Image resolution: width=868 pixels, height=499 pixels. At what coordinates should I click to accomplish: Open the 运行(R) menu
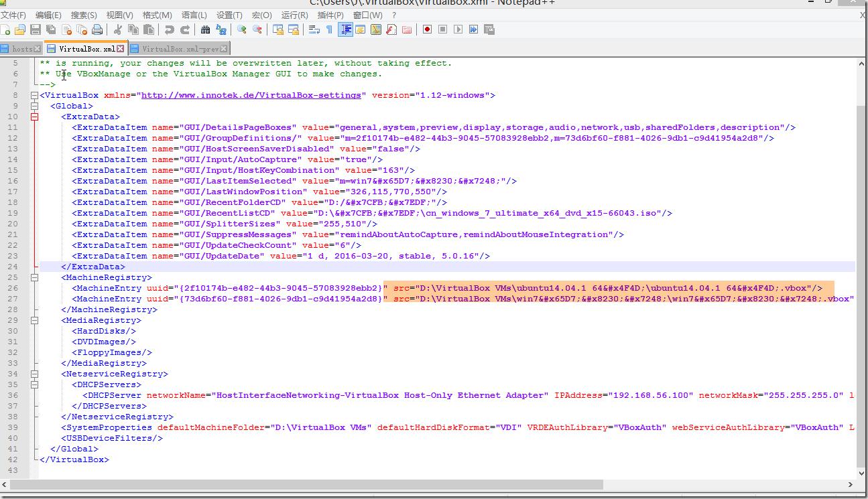point(295,15)
